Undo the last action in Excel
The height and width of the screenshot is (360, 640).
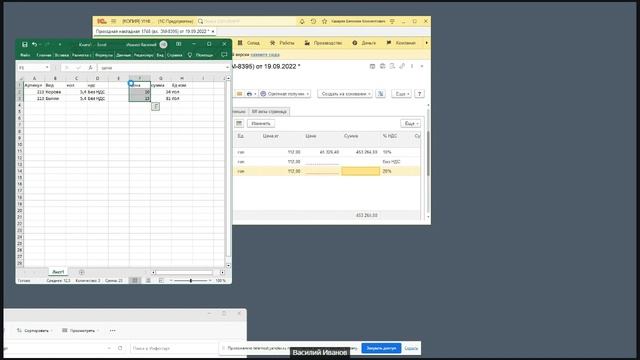click(x=35, y=44)
